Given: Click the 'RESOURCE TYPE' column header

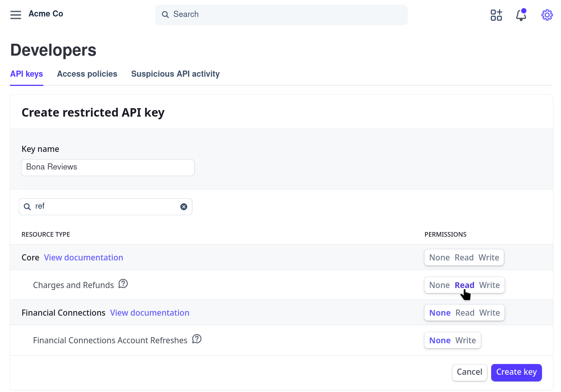Looking at the screenshot, I should click(x=46, y=234).
